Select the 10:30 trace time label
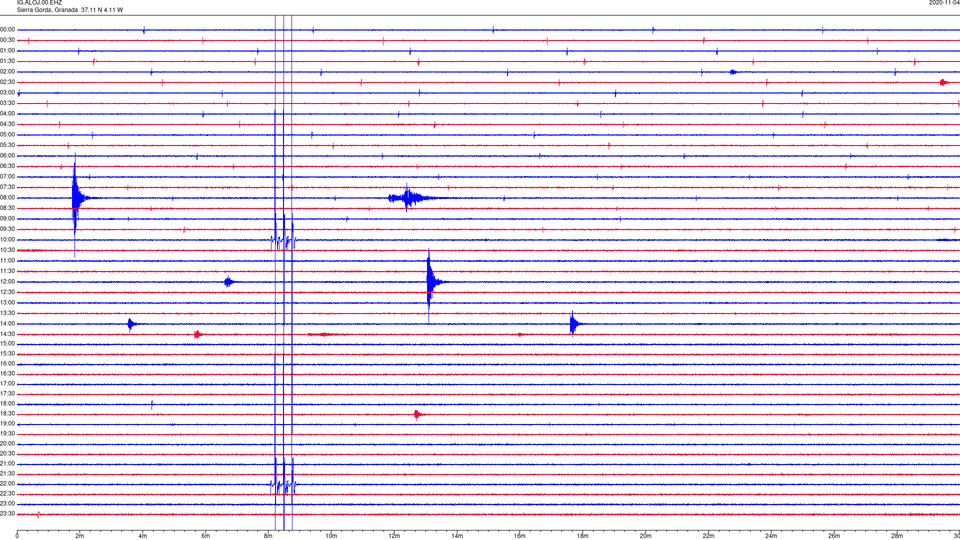The width and height of the screenshot is (960, 540). pos(7,250)
